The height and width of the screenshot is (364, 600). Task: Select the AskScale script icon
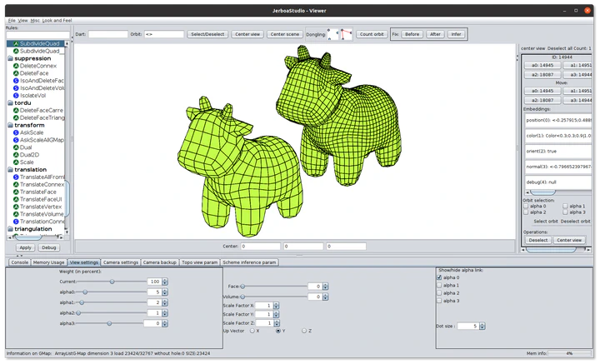point(16,132)
